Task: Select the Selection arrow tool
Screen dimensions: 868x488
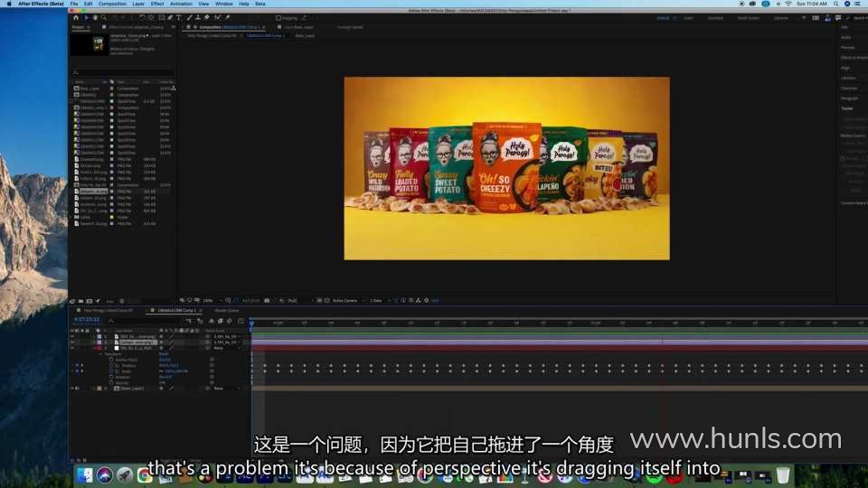Action: pos(87,18)
